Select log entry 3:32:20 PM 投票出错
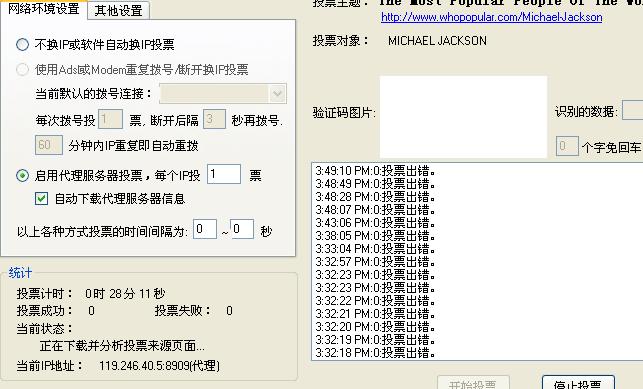The width and height of the screenshot is (643, 389). pyautogui.click(x=375, y=327)
